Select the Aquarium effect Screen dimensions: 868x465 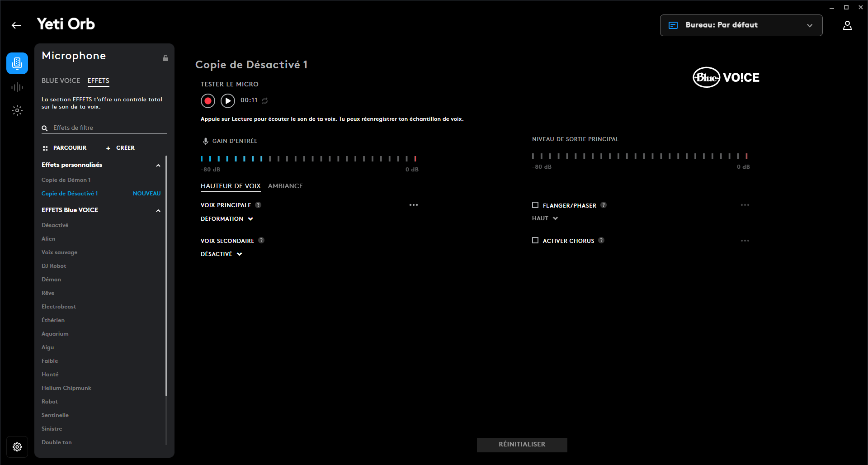click(x=55, y=334)
